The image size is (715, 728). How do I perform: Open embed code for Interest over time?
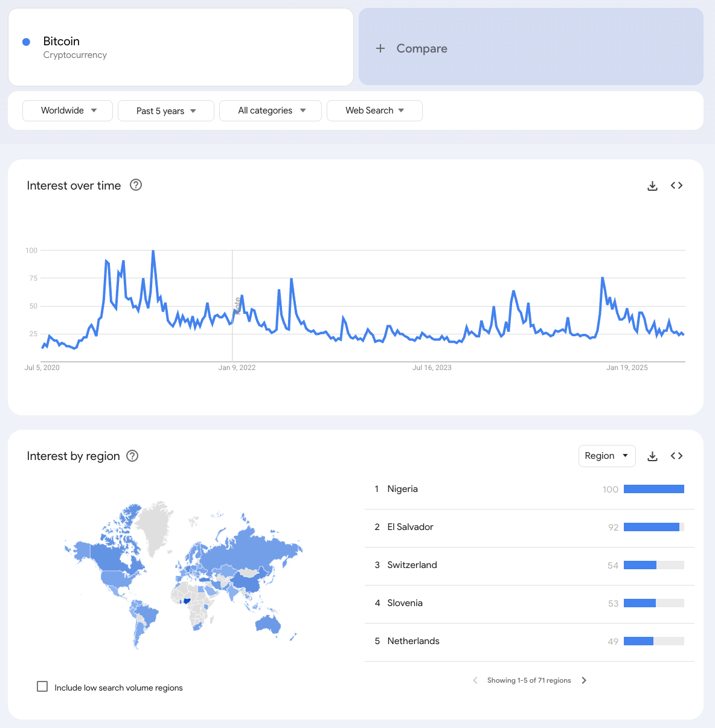point(676,185)
